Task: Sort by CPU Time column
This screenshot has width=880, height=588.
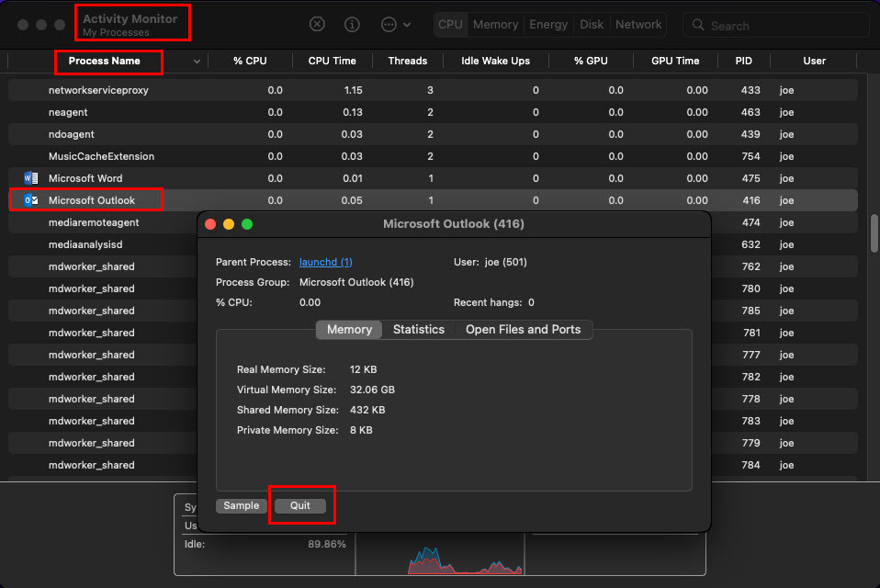Action: [332, 61]
